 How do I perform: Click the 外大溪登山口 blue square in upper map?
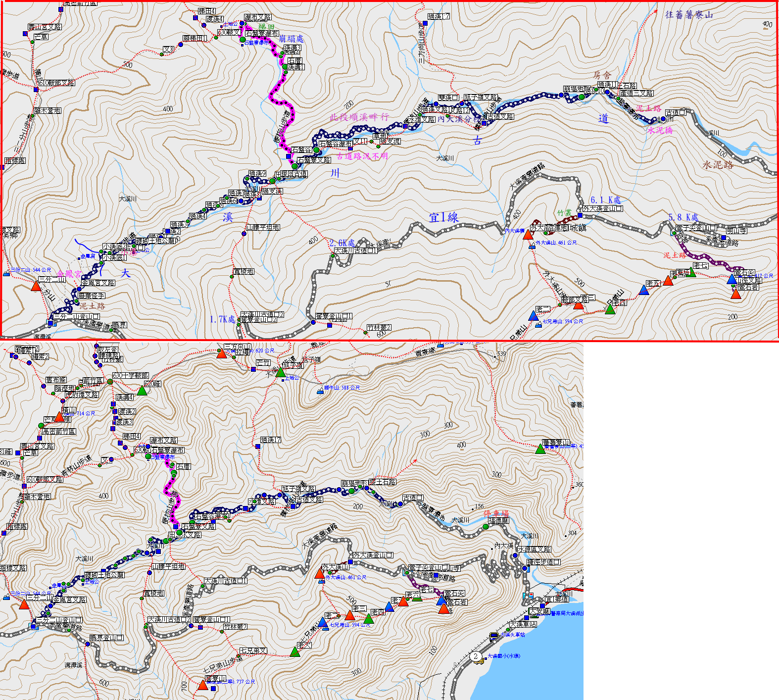(x=580, y=215)
